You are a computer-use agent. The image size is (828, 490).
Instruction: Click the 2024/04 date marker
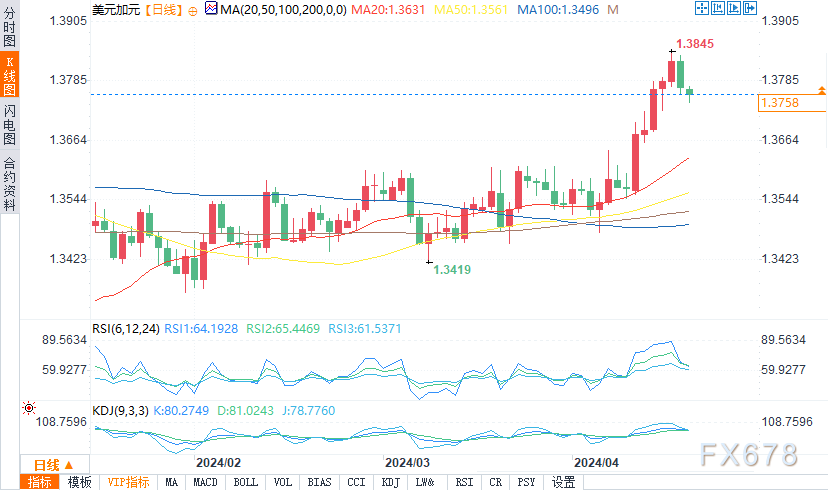pyautogui.click(x=596, y=463)
